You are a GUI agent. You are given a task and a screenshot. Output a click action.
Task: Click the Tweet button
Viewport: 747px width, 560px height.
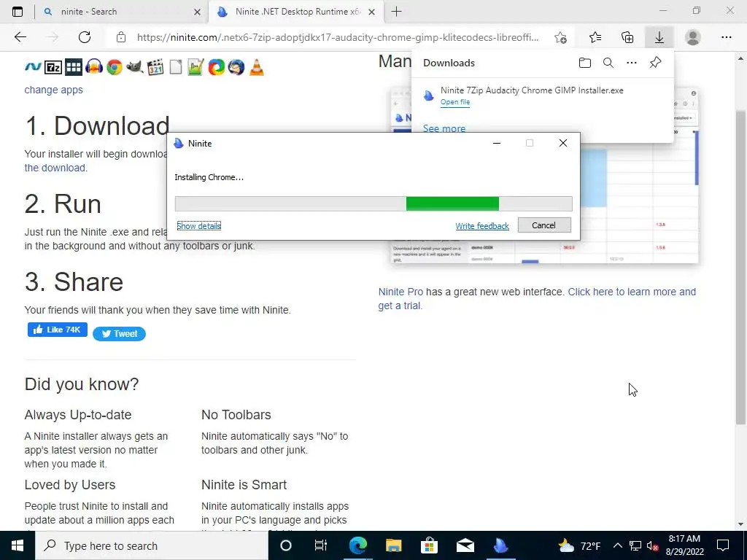(x=119, y=334)
